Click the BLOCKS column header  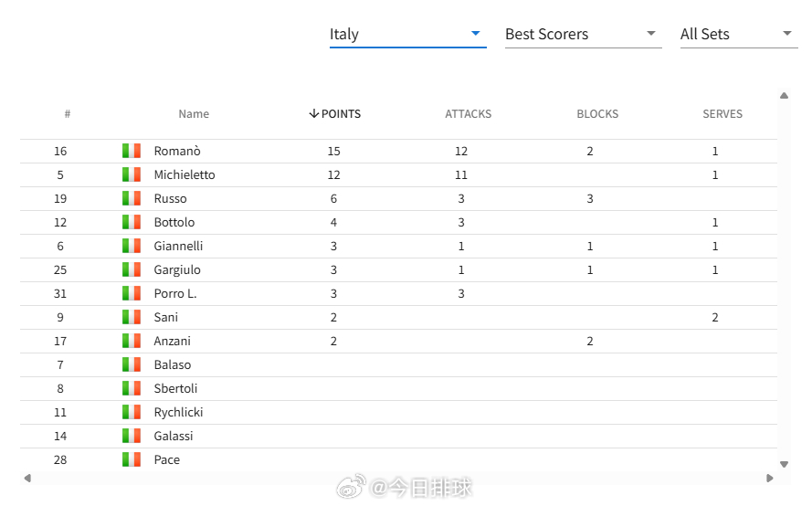pos(597,114)
